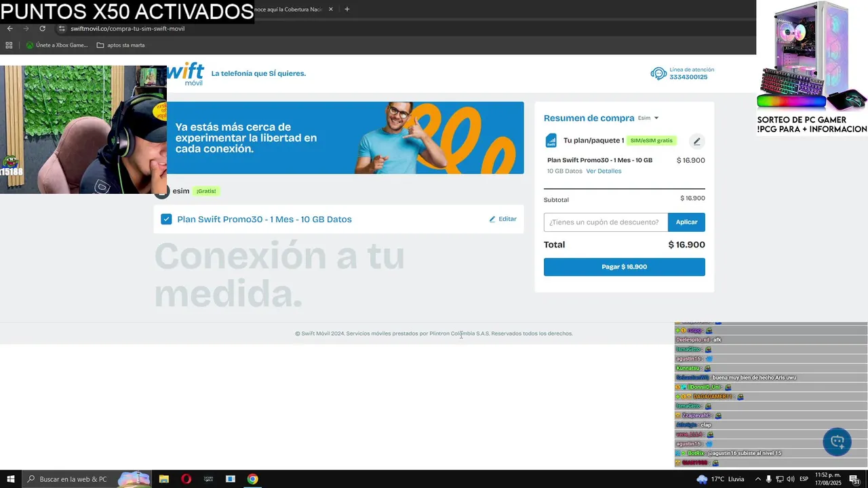Open the volume control tray icon
This screenshot has height=488, width=868.
(x=790, y=479)
